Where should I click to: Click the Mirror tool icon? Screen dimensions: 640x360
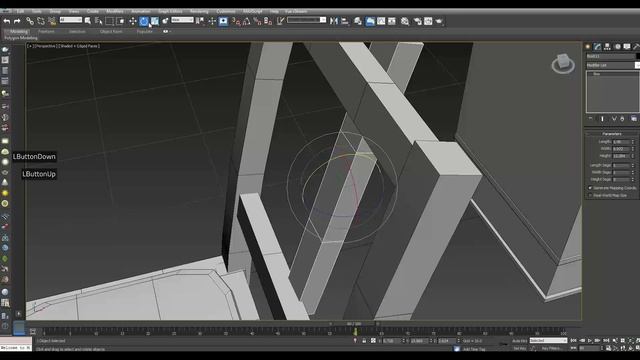click(x=334, y=21)
